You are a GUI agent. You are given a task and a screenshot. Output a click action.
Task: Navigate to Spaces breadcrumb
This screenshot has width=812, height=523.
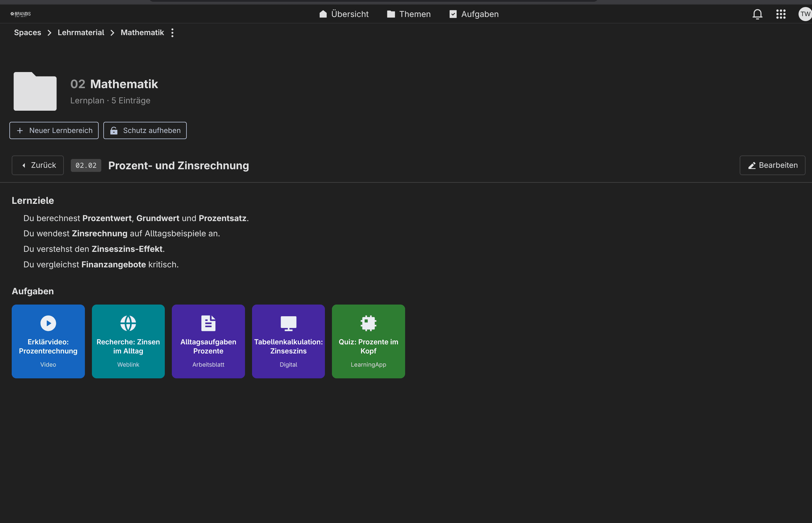(28, 33)
